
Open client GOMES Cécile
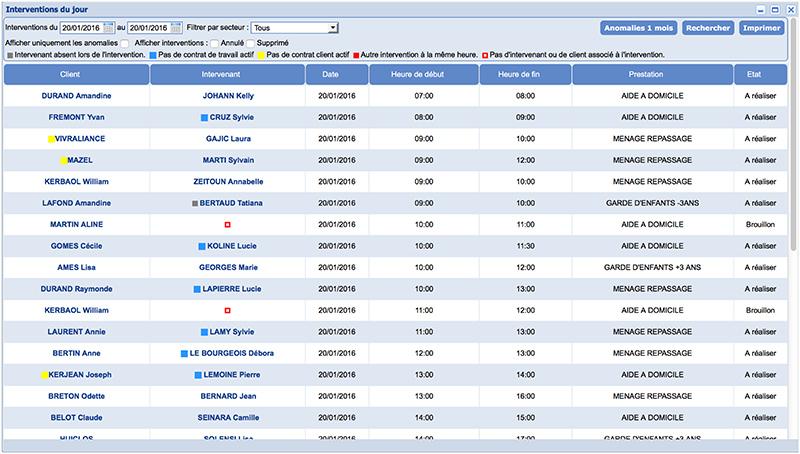point(77,246)
